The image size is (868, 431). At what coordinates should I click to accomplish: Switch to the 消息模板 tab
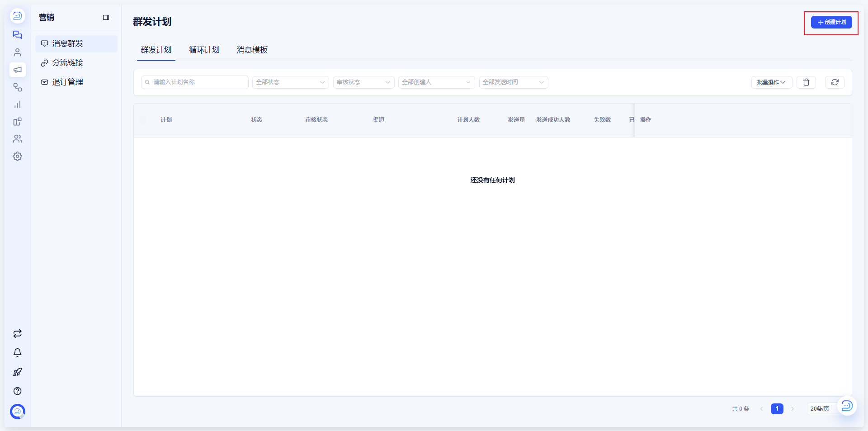point(252,50)
